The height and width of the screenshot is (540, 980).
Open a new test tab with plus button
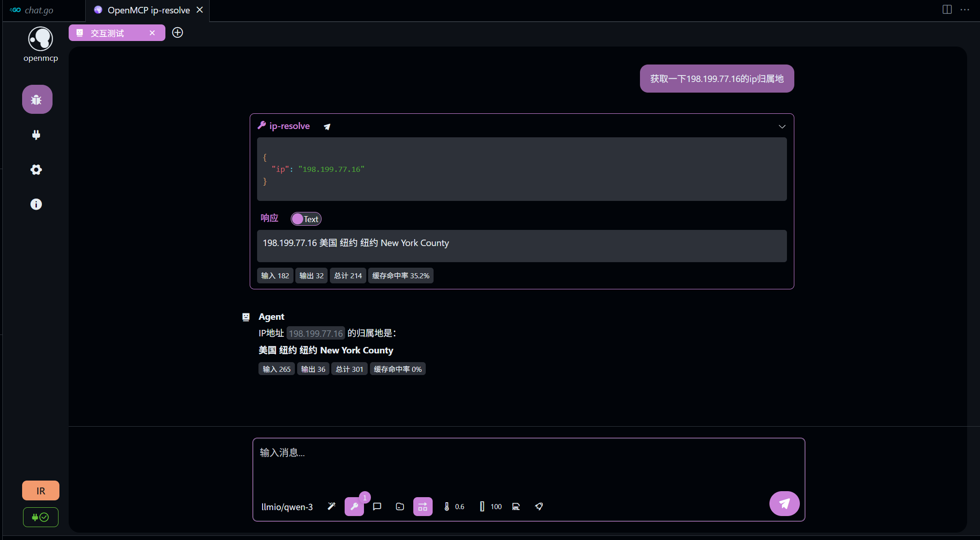177,32
